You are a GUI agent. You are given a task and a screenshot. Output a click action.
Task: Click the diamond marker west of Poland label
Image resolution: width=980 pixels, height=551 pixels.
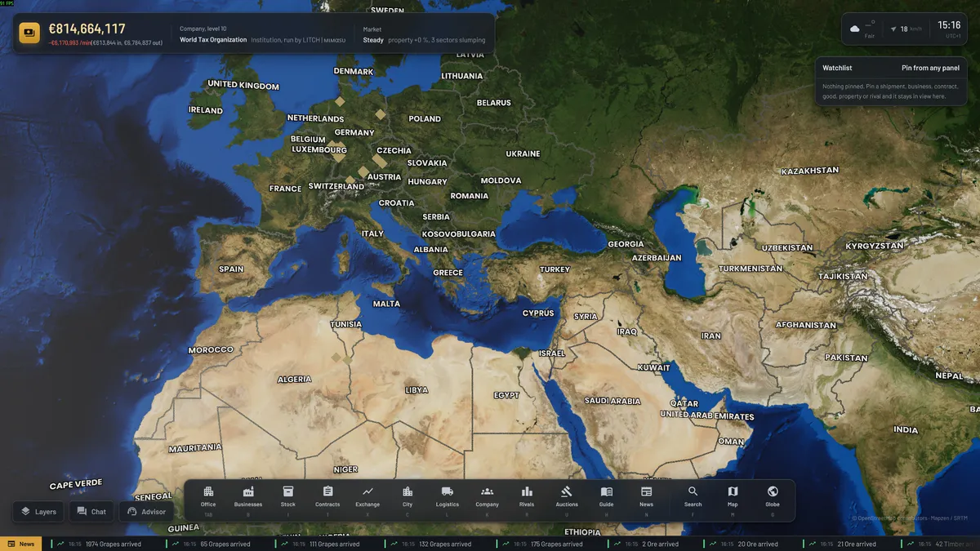(380, 114)
